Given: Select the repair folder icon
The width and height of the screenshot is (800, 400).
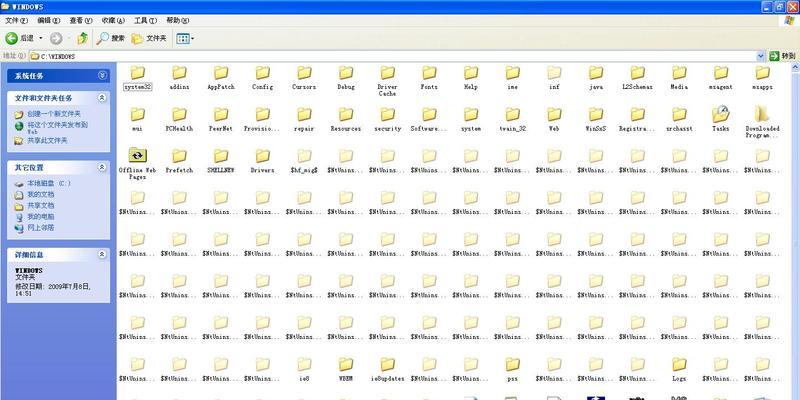Looking at the screenshot, I should click(x=304, y=114).
